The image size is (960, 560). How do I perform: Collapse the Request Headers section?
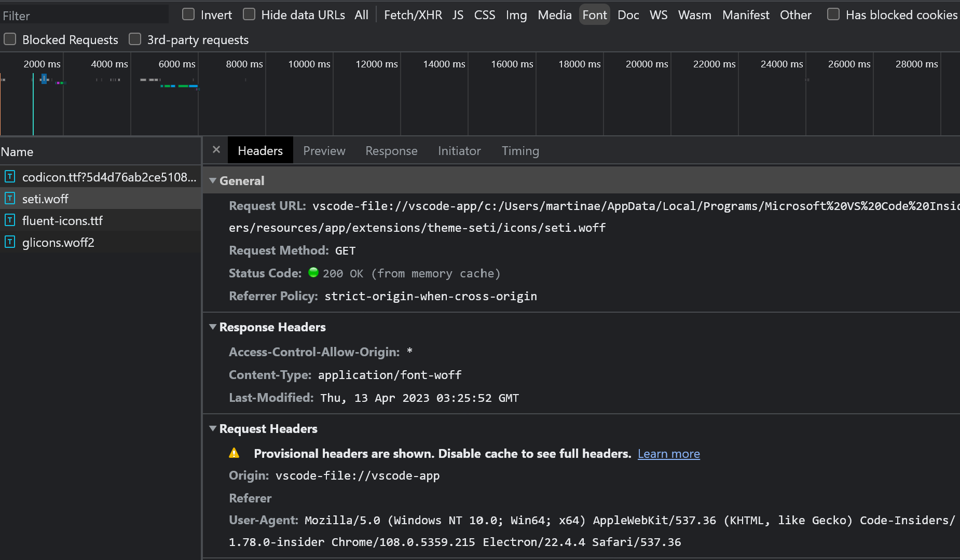213,428
